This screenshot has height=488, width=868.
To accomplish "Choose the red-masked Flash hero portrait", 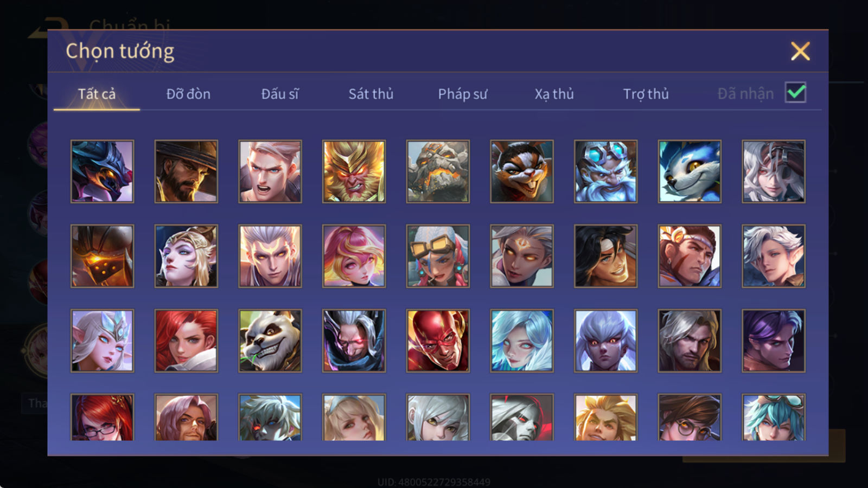I will point(438,341).
